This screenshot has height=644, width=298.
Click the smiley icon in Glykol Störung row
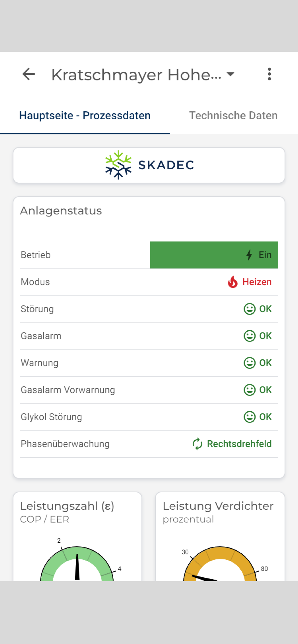250,417
